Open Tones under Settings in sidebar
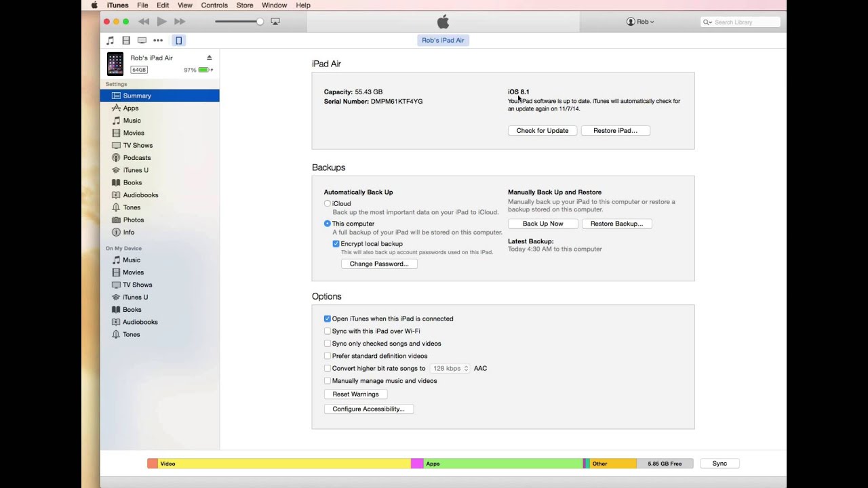This screenshot has height=488, width=868. point(132,207)
